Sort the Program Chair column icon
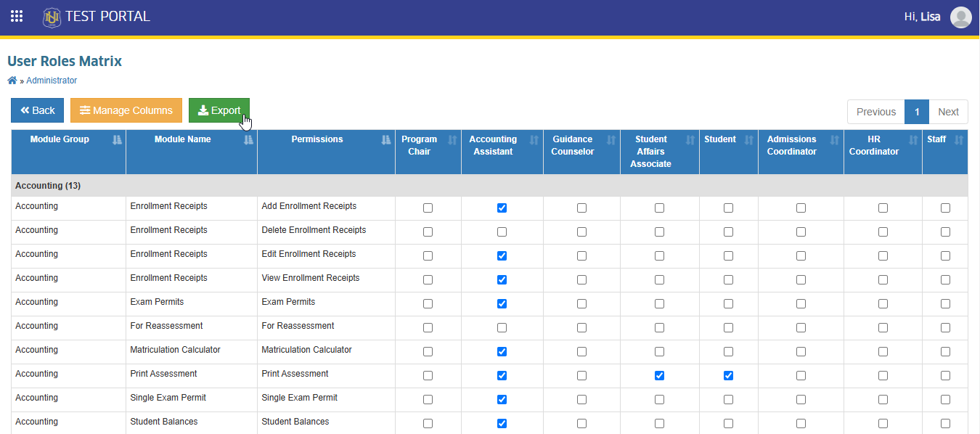Image resolution: width=980 pixels, height=434 pixels. (452, 140)
